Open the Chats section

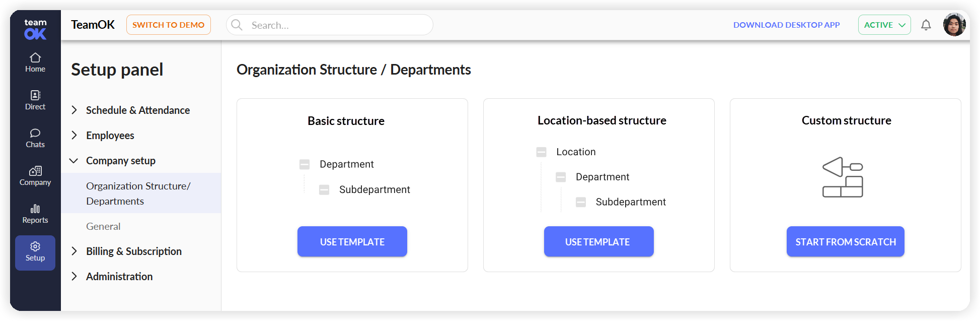[35, 139]
